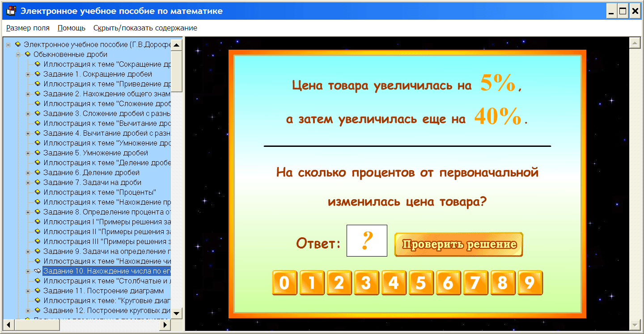Click the bookmark icon beside "Задание 5. Умножение дробей"

point(37,153)
